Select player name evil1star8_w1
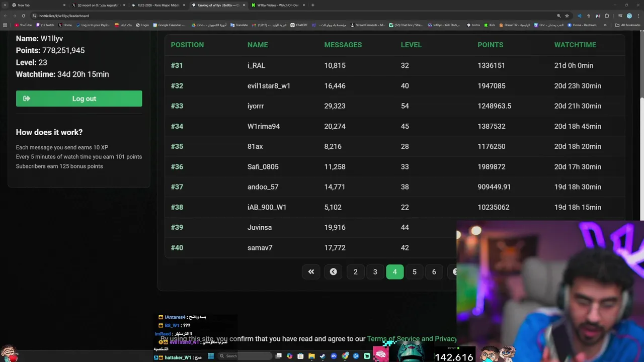The width and height of the screenshot is (644, 362). (269, 86)
